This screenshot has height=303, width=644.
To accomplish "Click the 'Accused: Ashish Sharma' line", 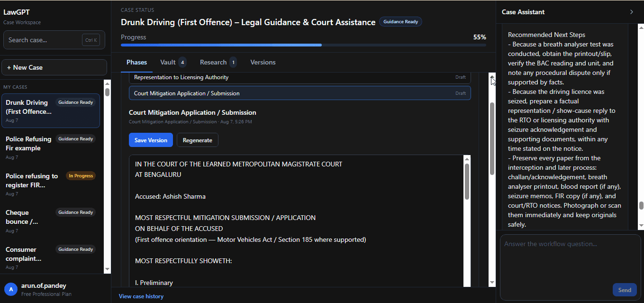I will coord(170,196).
